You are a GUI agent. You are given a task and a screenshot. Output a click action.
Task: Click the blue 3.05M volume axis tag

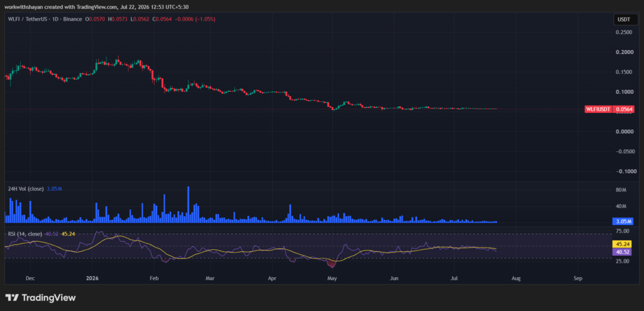pyautogui.click(x=623, y=222)
